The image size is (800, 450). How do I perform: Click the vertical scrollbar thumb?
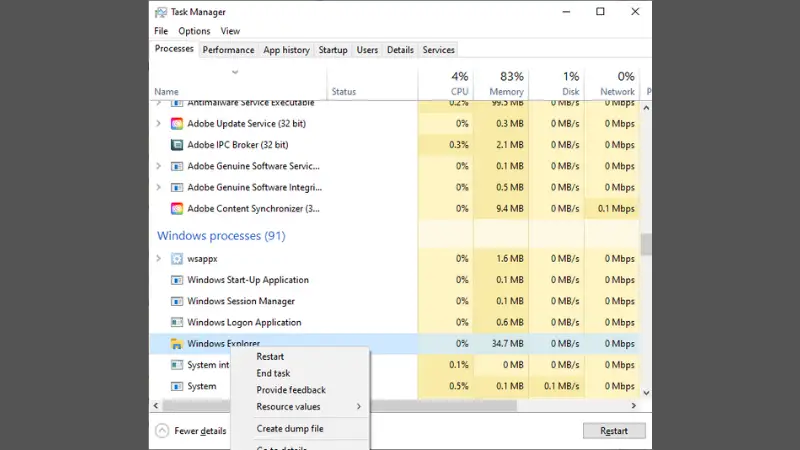coord(646,244)
